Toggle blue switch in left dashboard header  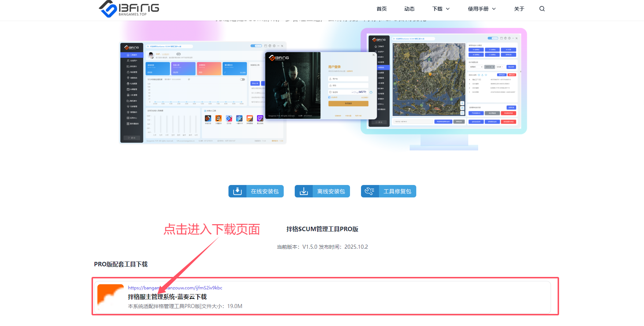coord(256,46)
